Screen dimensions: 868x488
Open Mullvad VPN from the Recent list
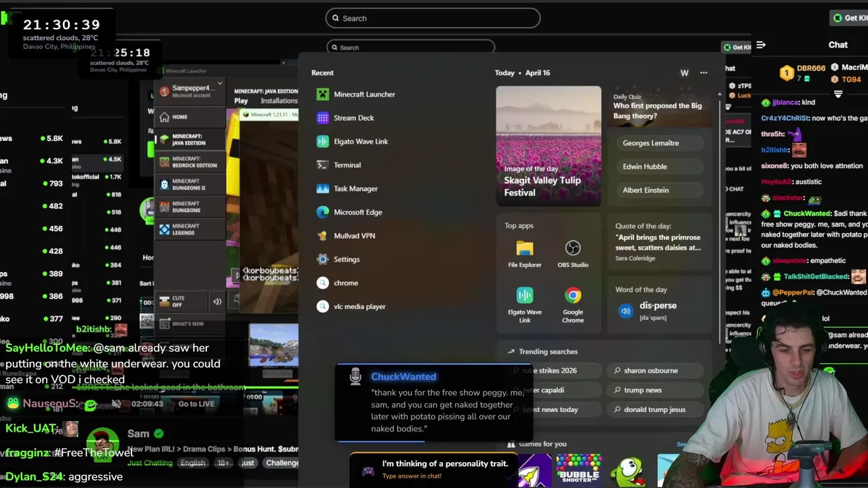tap(346, 236)
